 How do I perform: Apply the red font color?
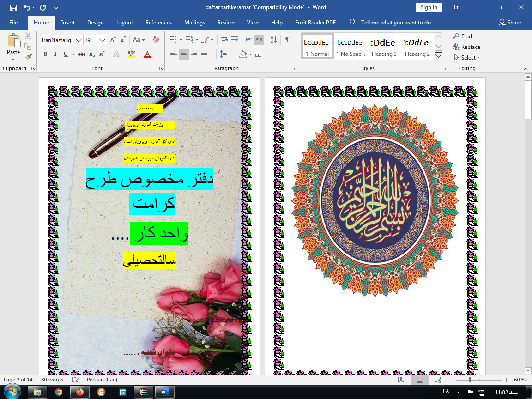(x=147, y=54)
